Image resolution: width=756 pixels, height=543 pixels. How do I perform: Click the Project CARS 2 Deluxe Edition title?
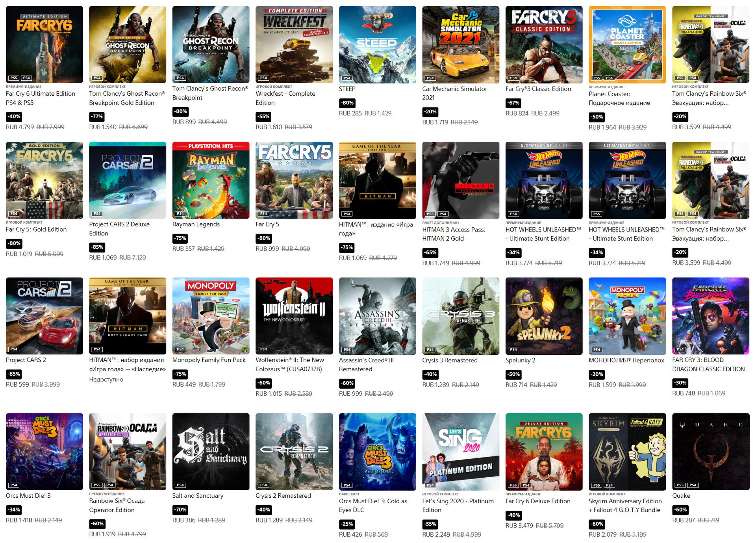pyautogui.click(x=119, y=229)
